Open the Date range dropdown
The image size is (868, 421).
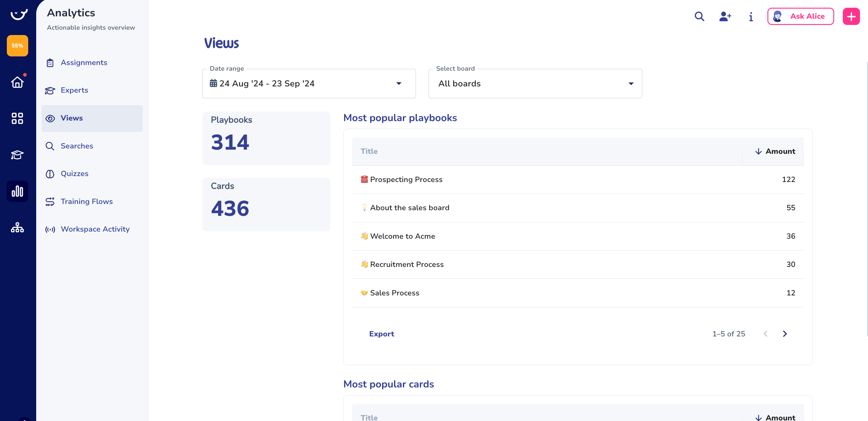click(x=309, y=83)
